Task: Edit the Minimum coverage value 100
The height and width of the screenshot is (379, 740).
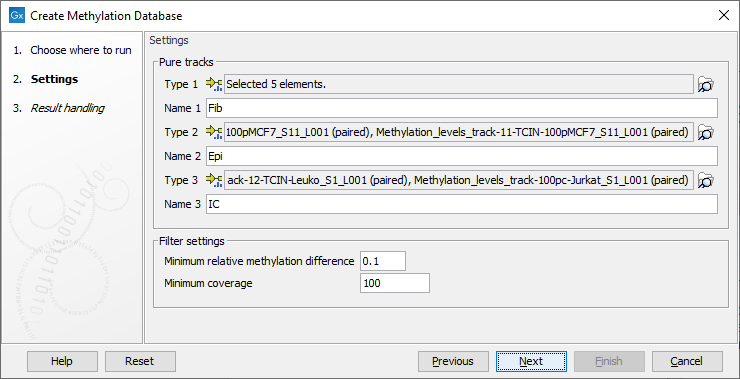Action: tap(395, 283)
